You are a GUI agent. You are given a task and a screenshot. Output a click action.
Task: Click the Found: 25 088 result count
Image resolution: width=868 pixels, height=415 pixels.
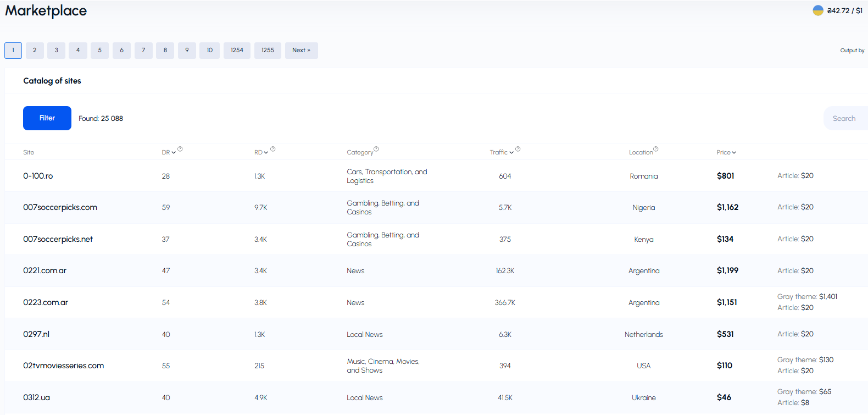101,119
